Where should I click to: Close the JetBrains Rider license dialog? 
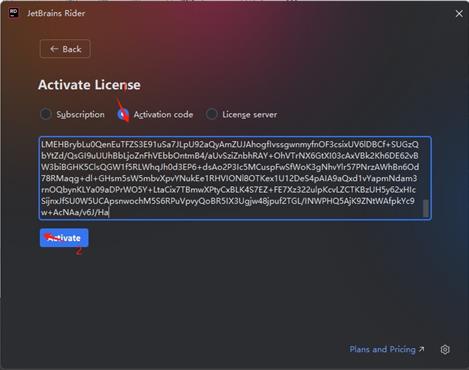coord(459,14)
